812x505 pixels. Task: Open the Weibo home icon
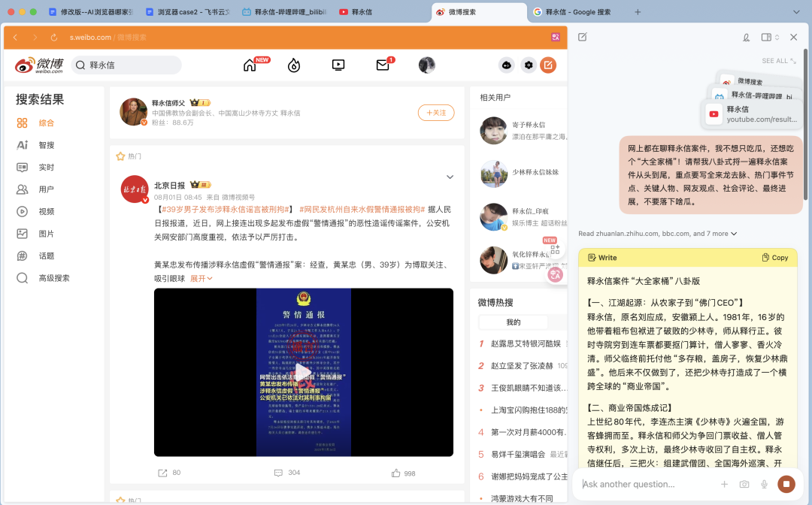click(x=249, y=65)
